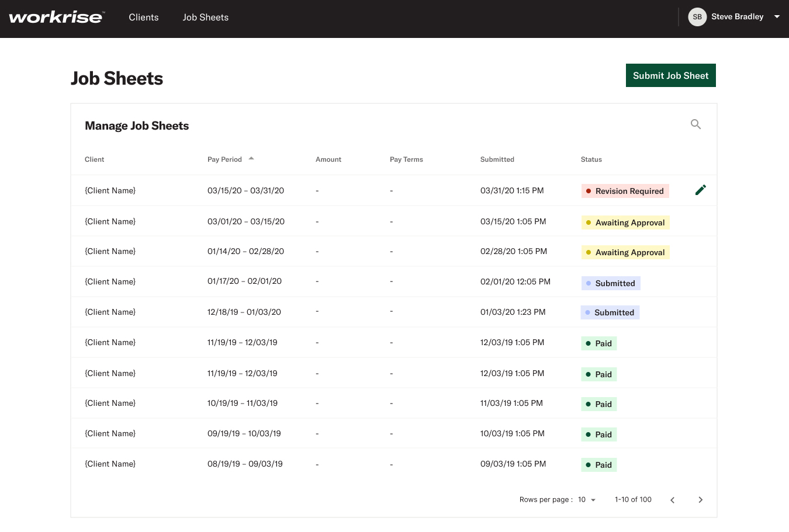
Task: Click the Submit Job Sheet button
Action: pos(670,75)
